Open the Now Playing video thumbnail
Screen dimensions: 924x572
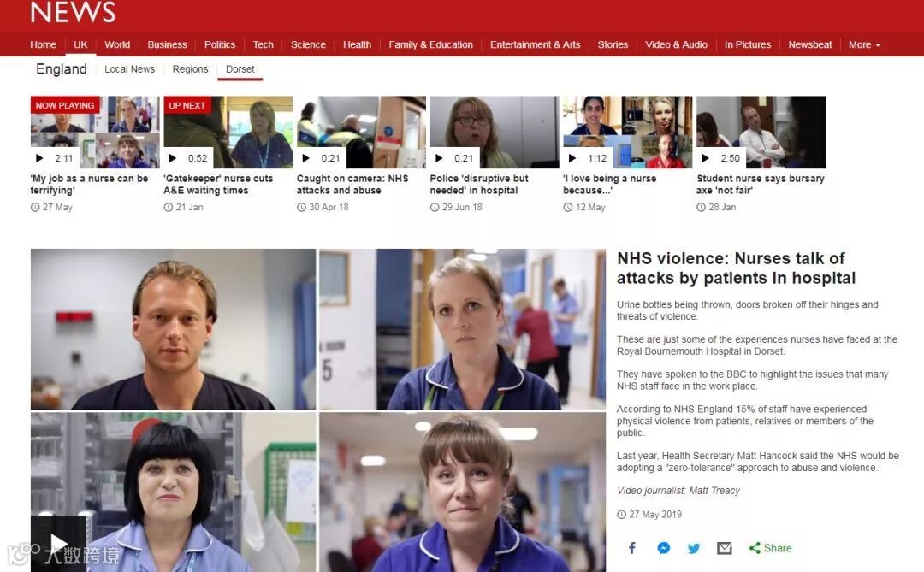pyautogui.click(x=95, y=132)
